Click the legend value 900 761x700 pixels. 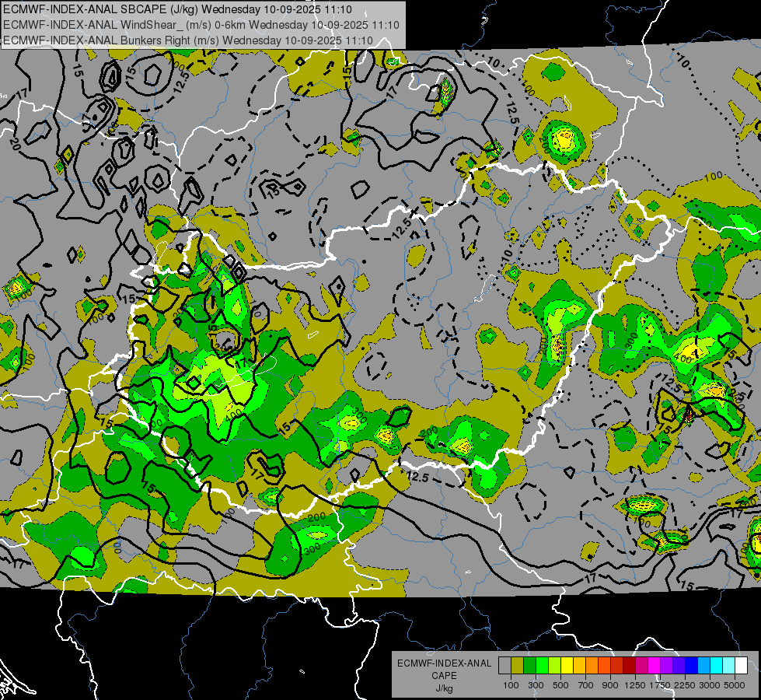tap(610, 685)
